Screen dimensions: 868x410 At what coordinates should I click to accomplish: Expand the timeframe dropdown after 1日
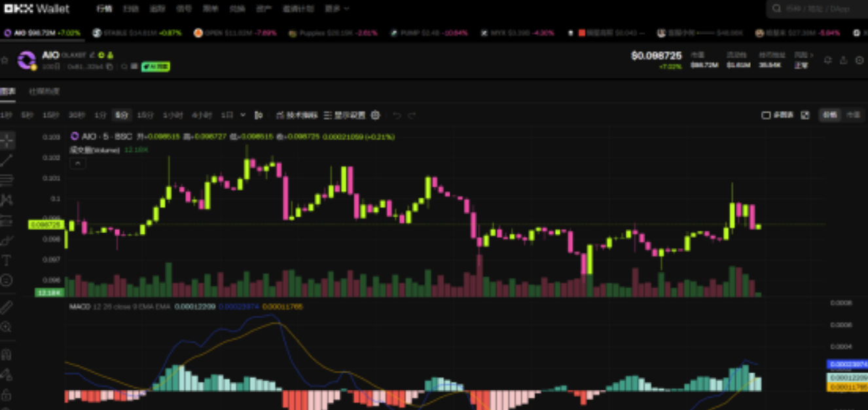point(243,115)
